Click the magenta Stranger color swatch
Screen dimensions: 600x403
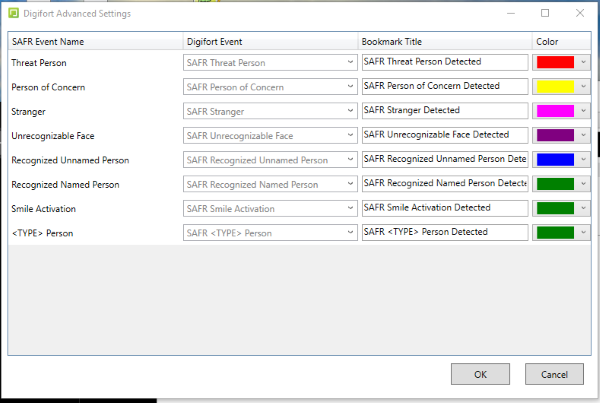pos(555,111)
